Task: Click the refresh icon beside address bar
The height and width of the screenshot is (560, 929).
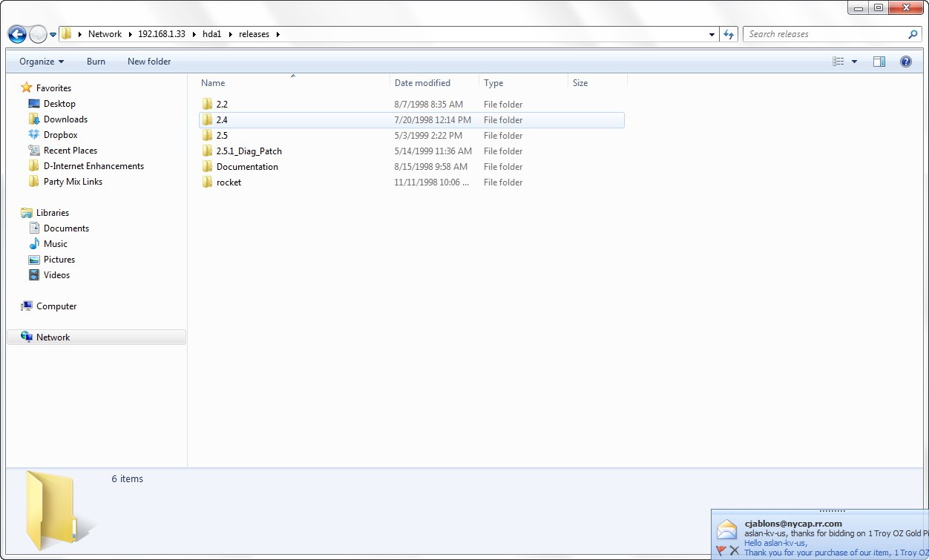Action: point(729,34)
